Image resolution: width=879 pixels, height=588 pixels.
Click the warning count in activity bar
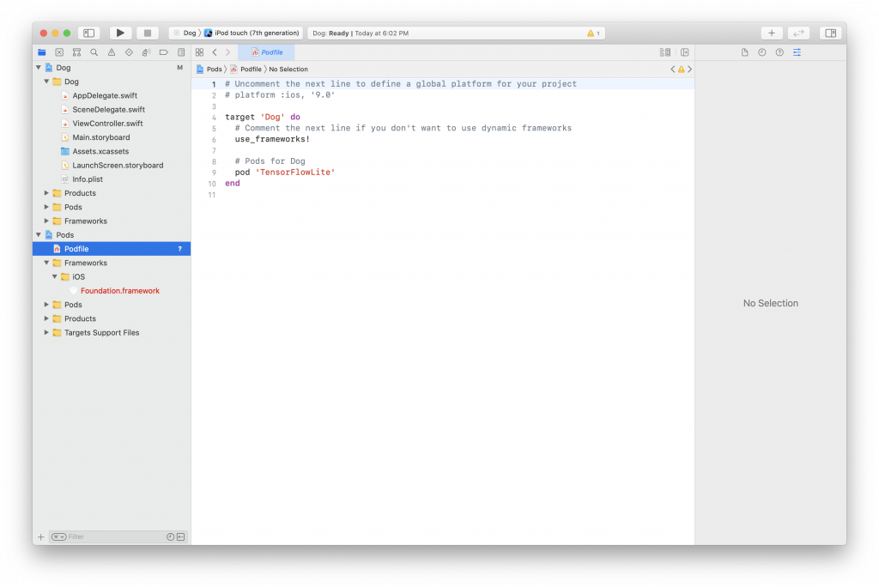(x=593, y=33)
